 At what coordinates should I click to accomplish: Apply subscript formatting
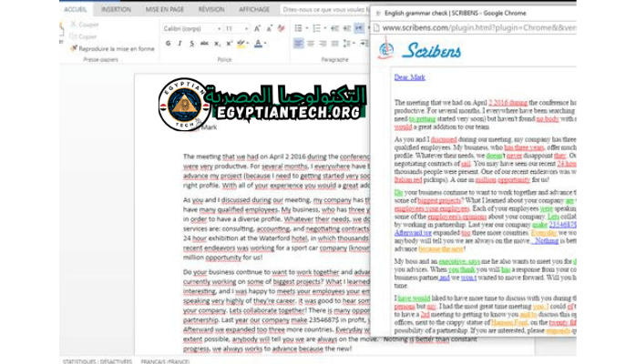pos(215,43)
